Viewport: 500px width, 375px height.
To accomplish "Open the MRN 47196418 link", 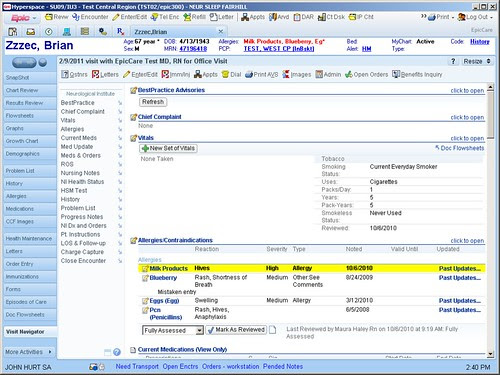I will coord(193,49).
